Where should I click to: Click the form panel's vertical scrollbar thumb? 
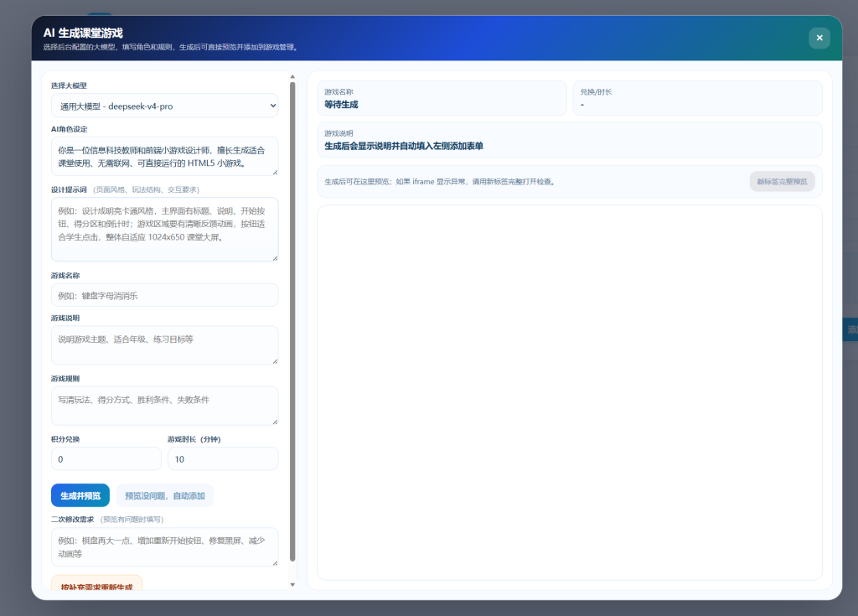[292, 322]
